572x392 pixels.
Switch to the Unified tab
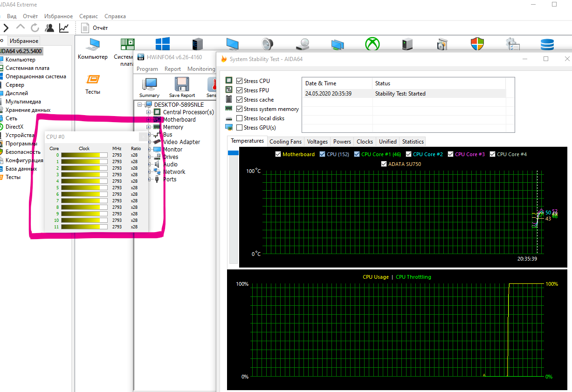click(388, 142)
